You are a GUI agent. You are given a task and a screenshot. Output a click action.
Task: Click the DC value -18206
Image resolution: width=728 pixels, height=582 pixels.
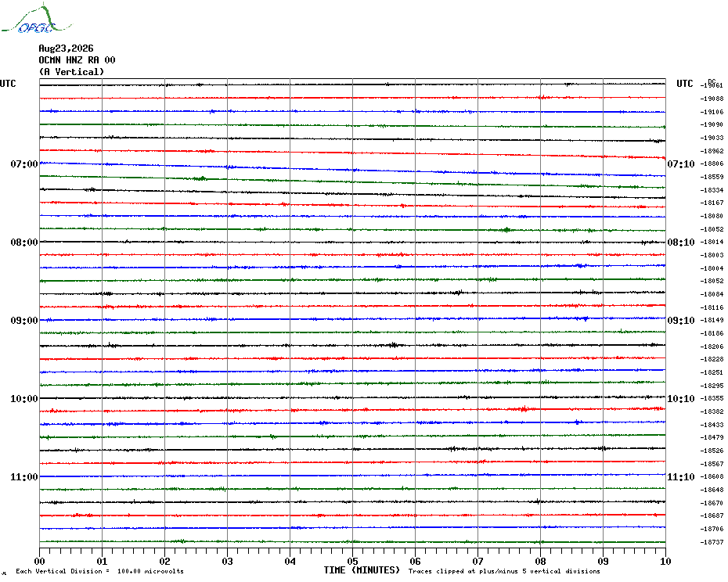tap(712, 347)
